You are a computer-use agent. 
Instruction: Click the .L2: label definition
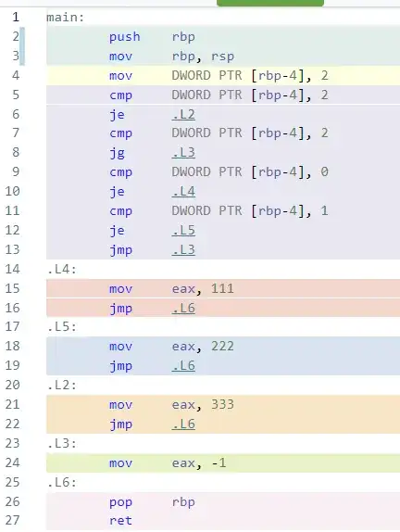point(62,386)
